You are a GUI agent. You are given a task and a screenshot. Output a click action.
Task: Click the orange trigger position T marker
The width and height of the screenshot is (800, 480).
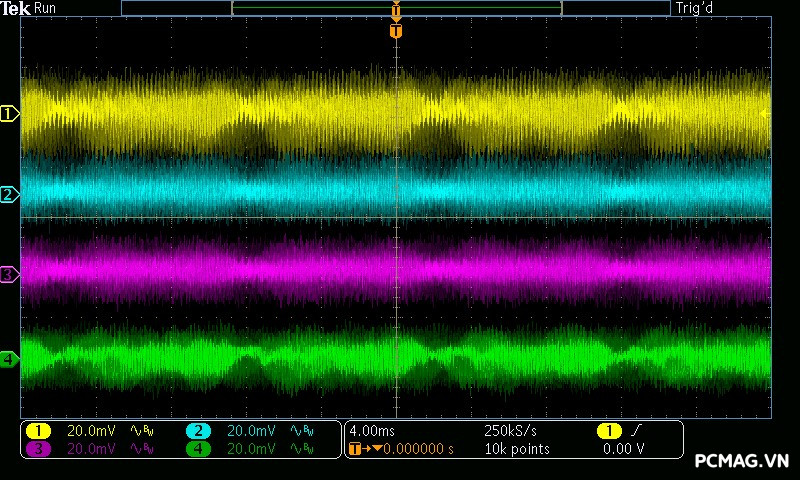point(396,31)
